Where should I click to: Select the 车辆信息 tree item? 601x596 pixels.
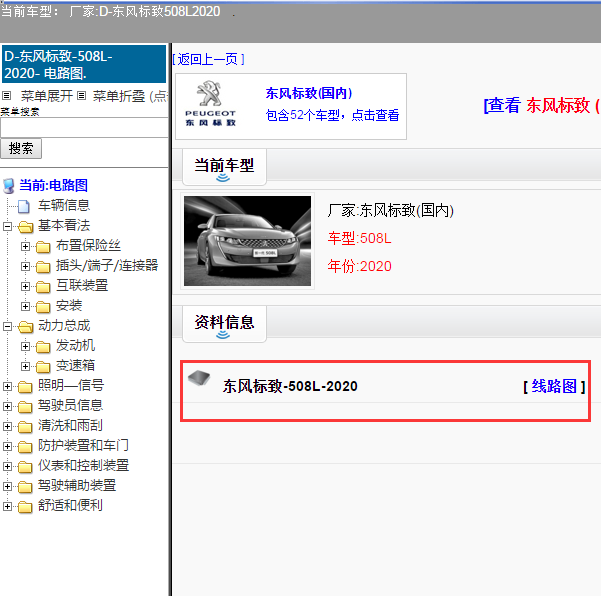[64, 205]
